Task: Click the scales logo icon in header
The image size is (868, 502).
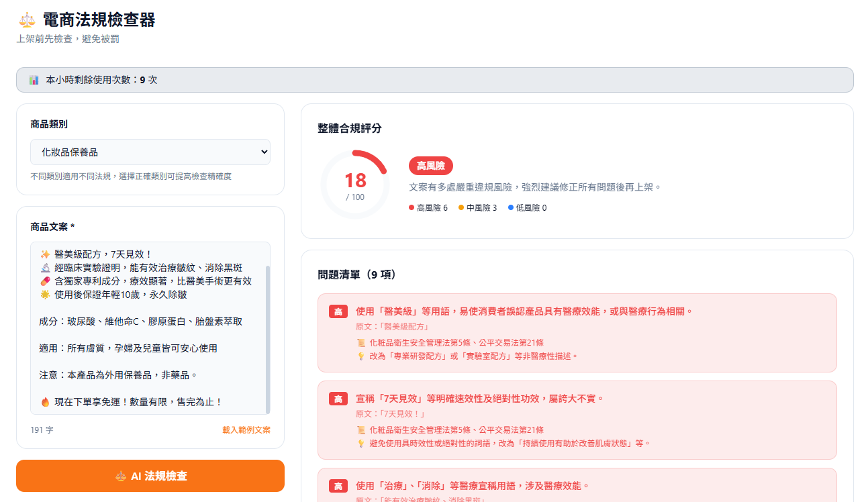Action: click(x=27, y=20)
